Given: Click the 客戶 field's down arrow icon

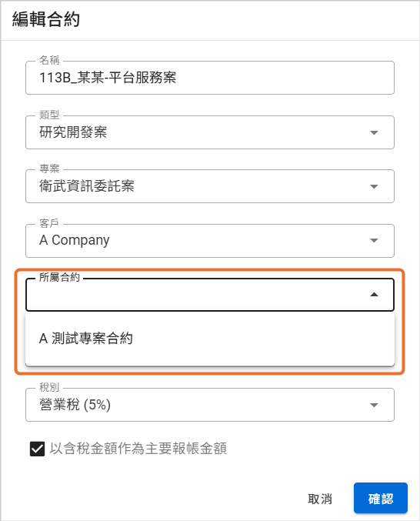Looking at the screenshot, I should point(374,241).
